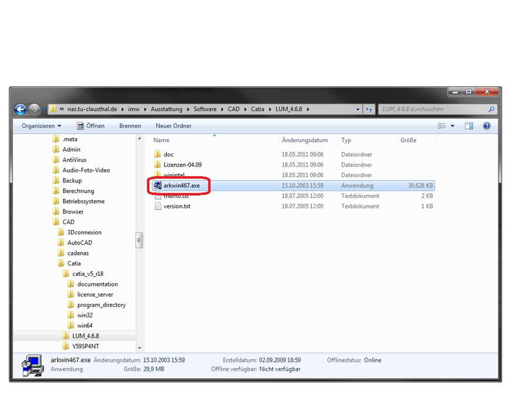The image size is (532, 399).
Task: Sort by the Name column header
Action: point(161,140)
